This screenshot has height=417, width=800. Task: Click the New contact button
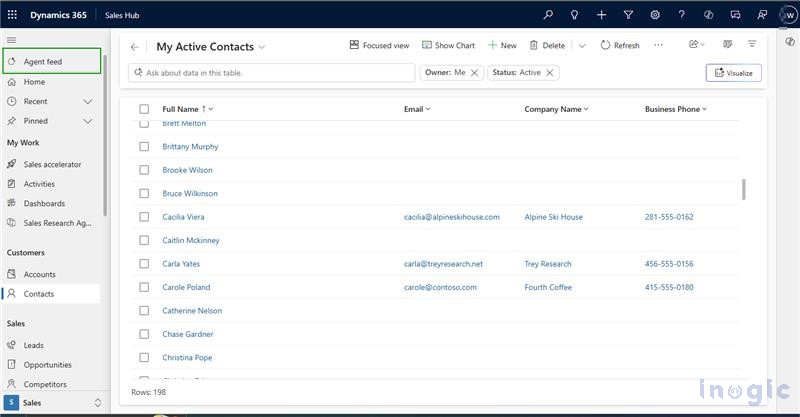pos(503,45)
